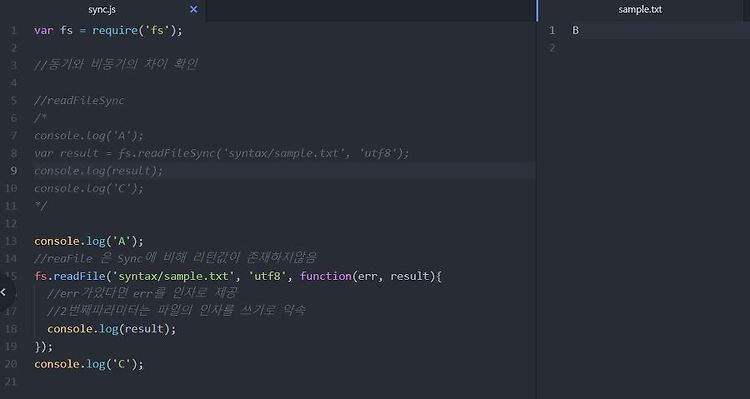Click the //readFileSync comment line
Screen dimensions: 750x399
[x=79, y=100]
